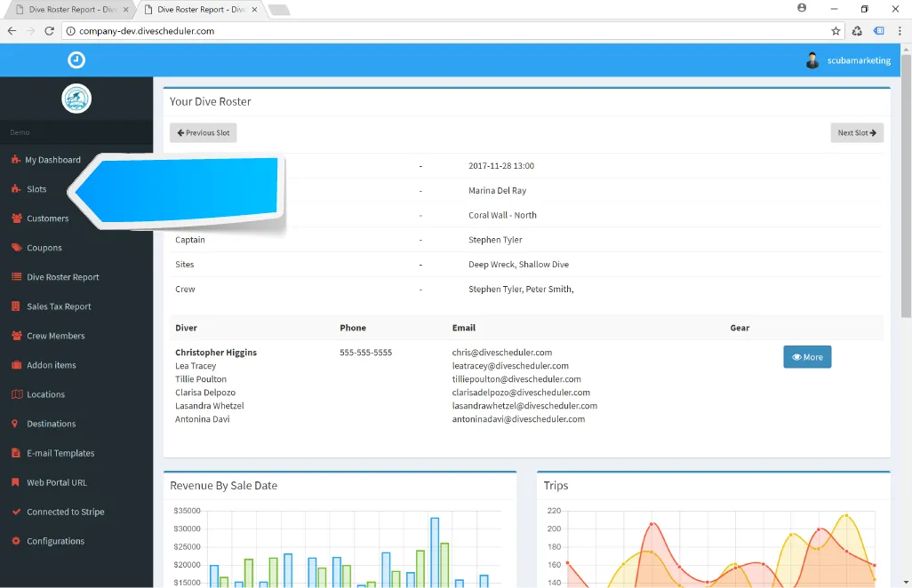Click email chris@divescheduler.com
Image resolution: width=912 pixels, height=588 pixels.
point(502,352)
